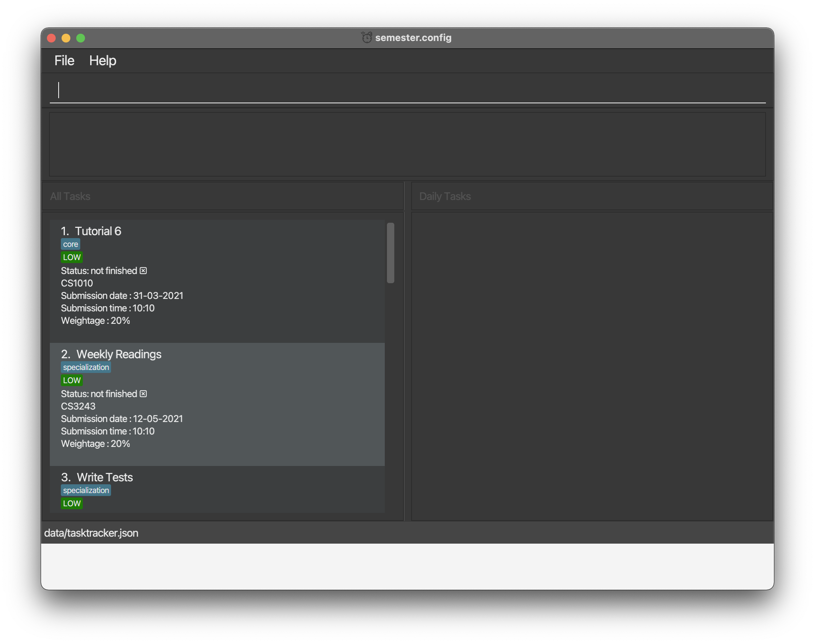Click the All Tasks panel header
Screen dimensions: 815x644
click(70, 196)
